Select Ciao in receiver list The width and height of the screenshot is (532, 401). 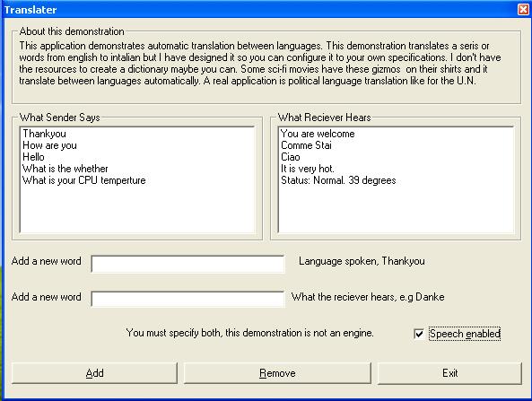point(291,157)
